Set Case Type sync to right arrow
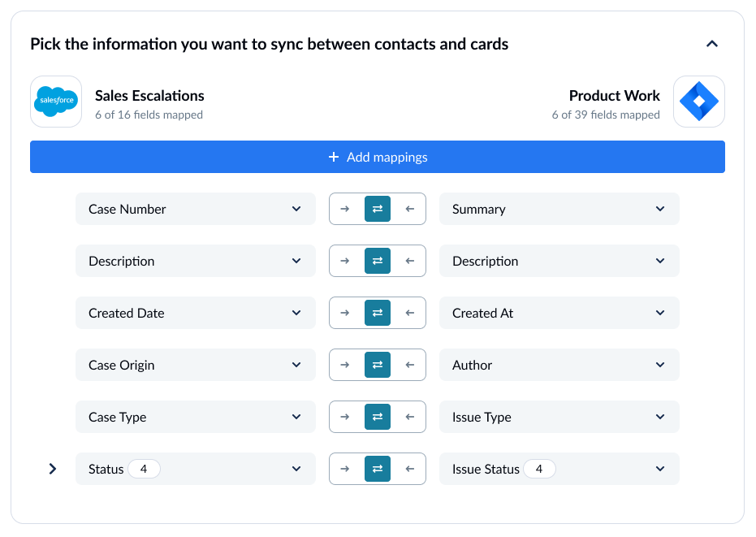The image size is (756, 537). (345, 418)
